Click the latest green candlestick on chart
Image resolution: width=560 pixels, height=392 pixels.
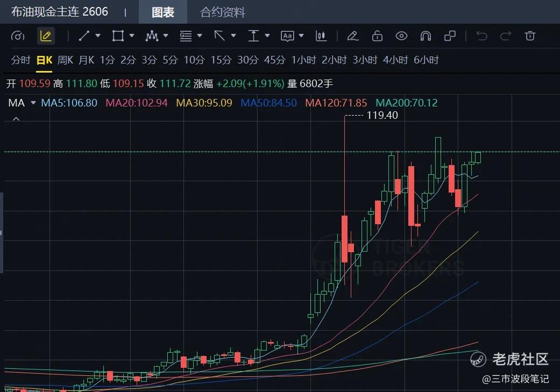tap(478, 158)
